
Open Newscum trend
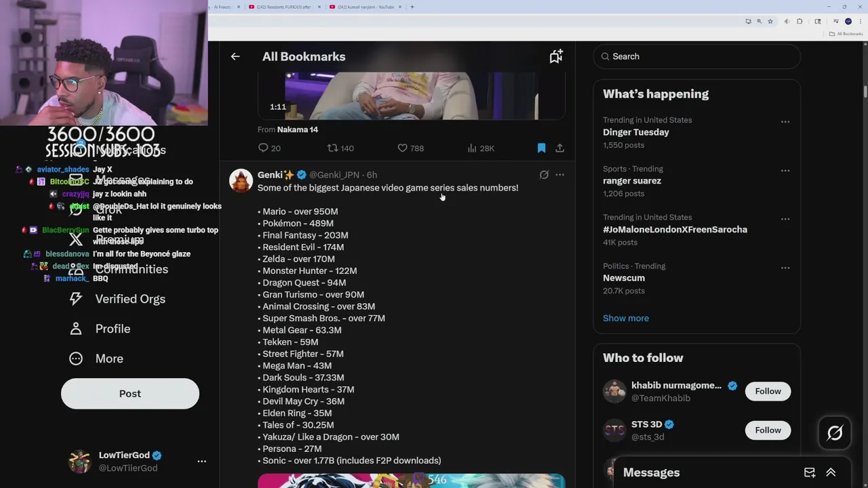(624, 278)
